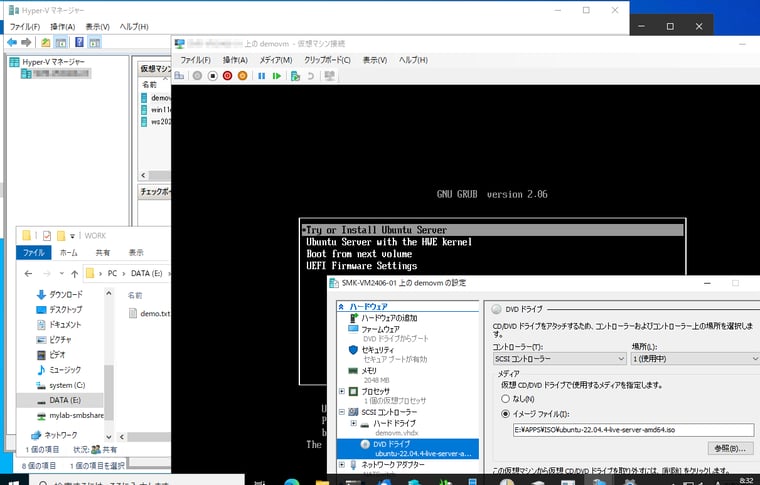Create a checkpoint via toolbar icon
This screenshot has width=760, height=485.
295,76
